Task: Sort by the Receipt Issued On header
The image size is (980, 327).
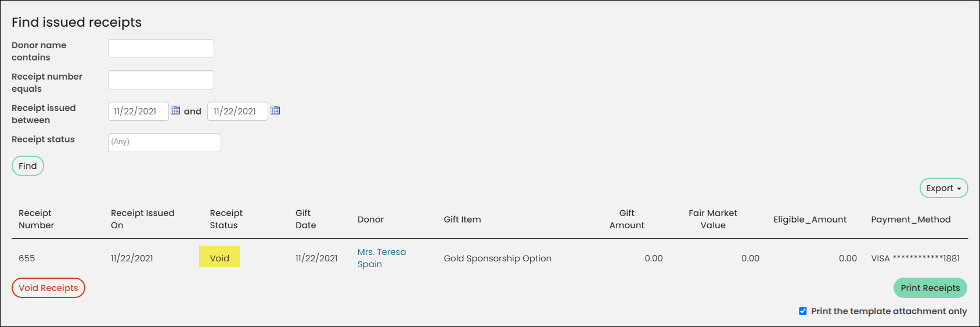Action: (x=142, y=219)
